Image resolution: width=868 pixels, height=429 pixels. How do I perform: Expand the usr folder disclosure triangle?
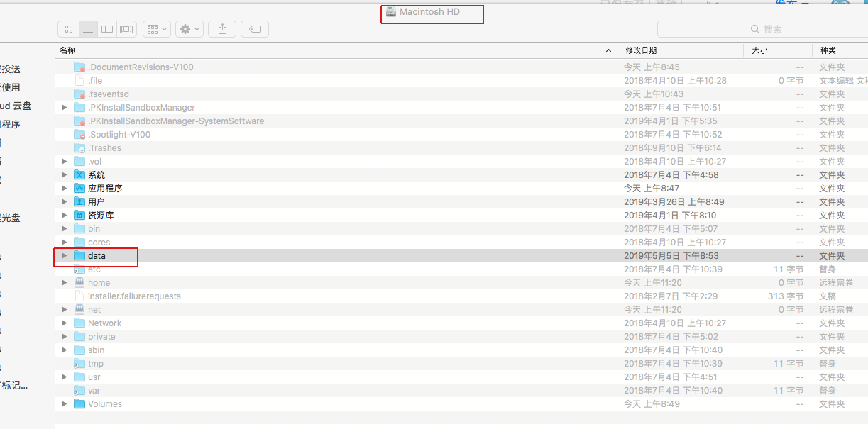click(x=65, y=377)
